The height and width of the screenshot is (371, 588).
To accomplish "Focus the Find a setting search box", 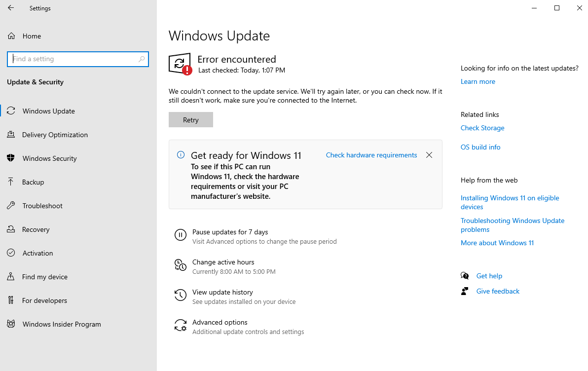I will point(78,59).
